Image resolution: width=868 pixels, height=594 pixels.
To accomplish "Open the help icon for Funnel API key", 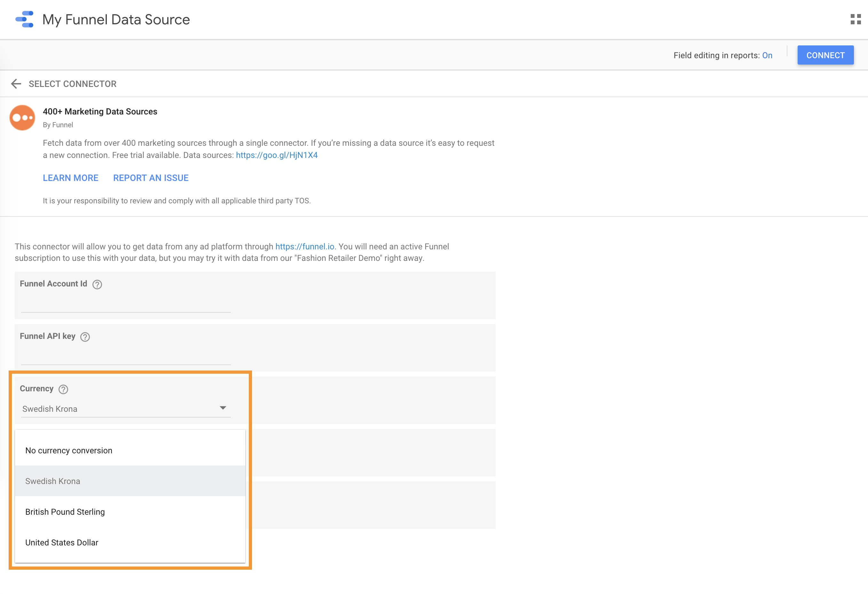I will (85, 337).
